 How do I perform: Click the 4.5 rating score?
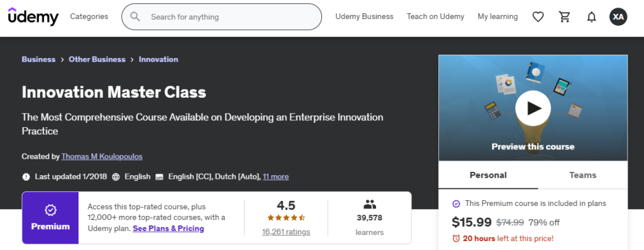[x=286, y=205]
